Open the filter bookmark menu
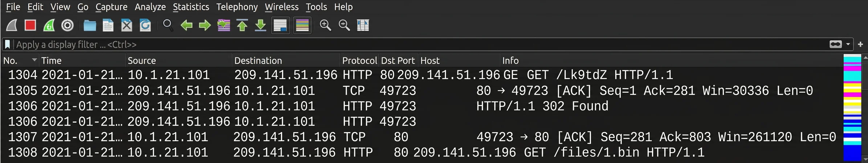868x163 pixels. 7,44
